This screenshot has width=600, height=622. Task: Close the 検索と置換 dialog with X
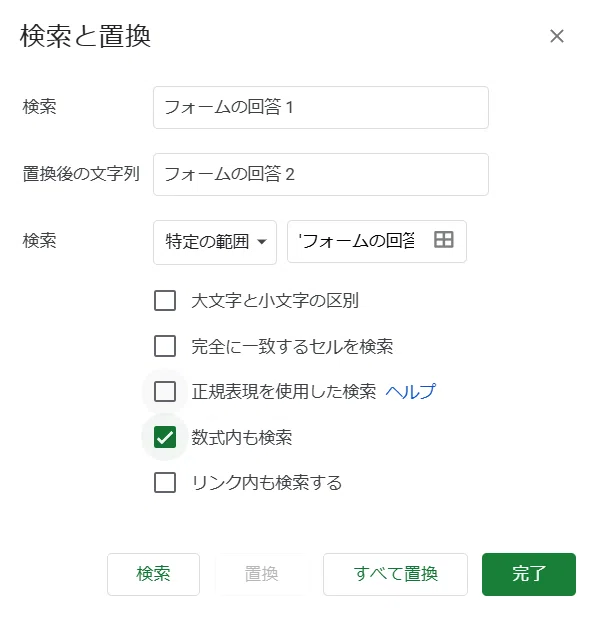point(557,36)
